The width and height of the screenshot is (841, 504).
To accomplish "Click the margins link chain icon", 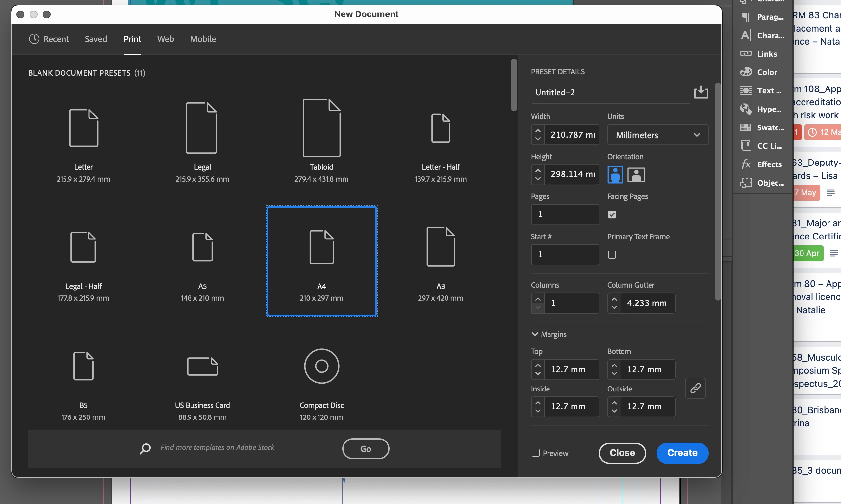I will click(x=695, y=388).
